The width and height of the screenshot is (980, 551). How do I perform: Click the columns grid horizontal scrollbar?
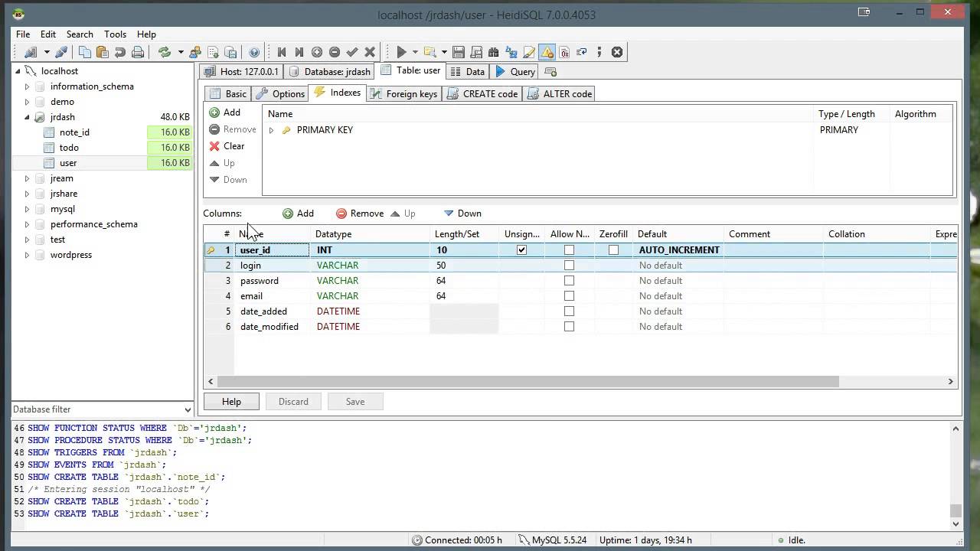(x=528, y=381)
